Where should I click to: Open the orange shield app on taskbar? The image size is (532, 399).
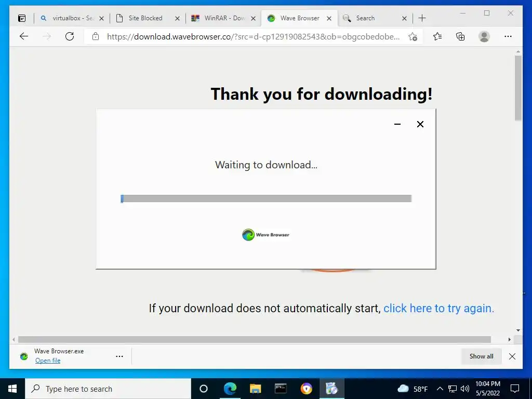coord(307,389)
